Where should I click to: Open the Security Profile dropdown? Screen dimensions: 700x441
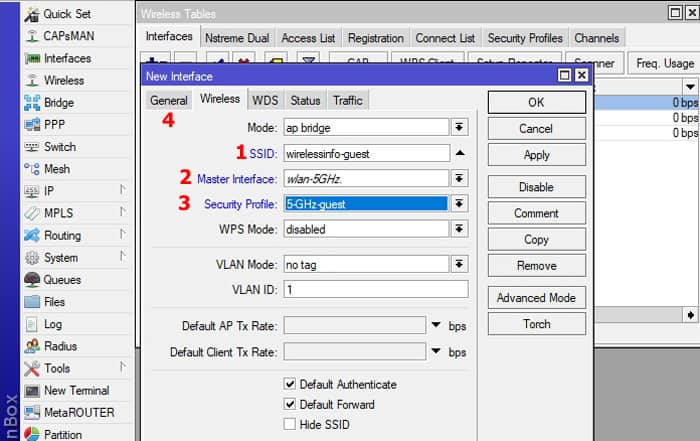pyautogui.click(x=459, y=204)
